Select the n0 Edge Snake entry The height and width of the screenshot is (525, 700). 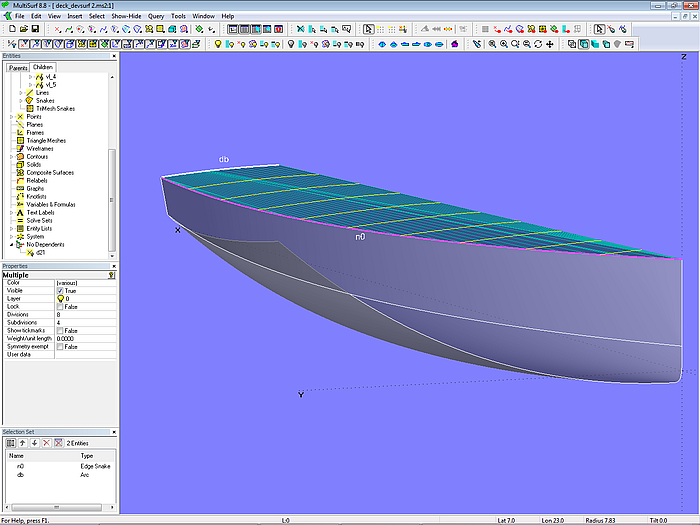tap(21, 466)
